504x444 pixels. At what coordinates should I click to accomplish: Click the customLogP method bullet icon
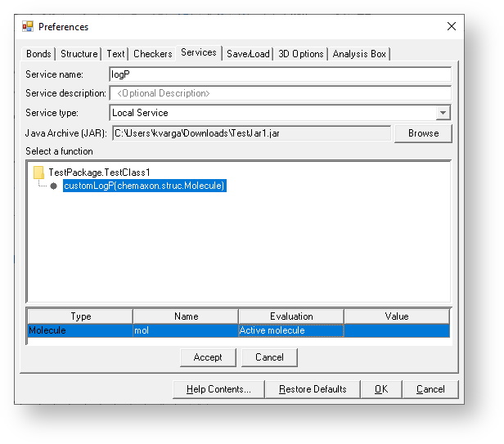[53, 186]
